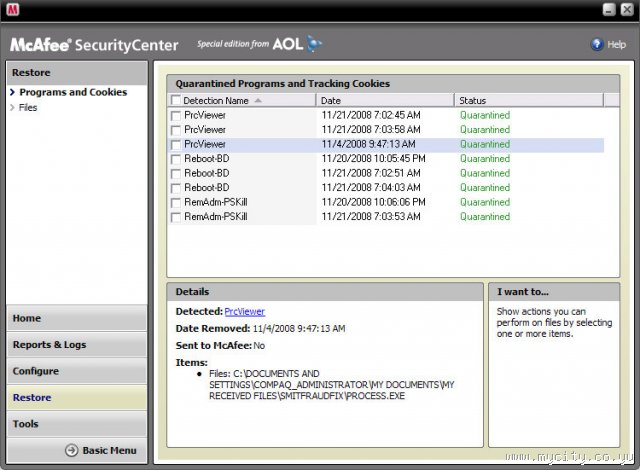Click chevron beside Files in sidebar

(x=12, y=107)
